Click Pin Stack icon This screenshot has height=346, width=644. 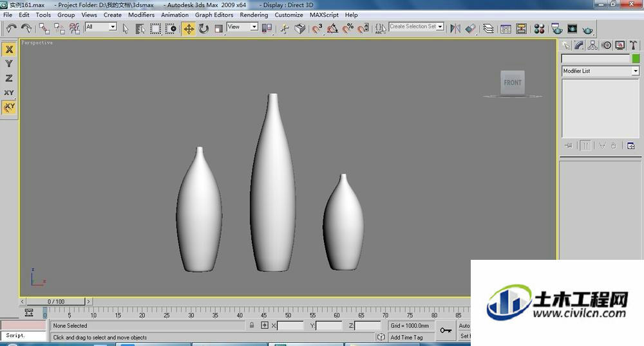[x=569, y=145]
